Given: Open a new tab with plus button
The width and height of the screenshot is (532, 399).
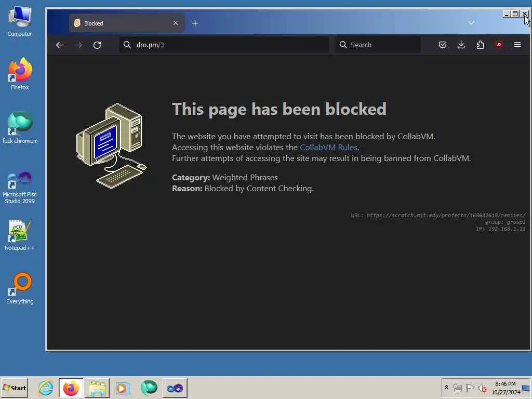Looking at the screenshot, I should [195, 23].
